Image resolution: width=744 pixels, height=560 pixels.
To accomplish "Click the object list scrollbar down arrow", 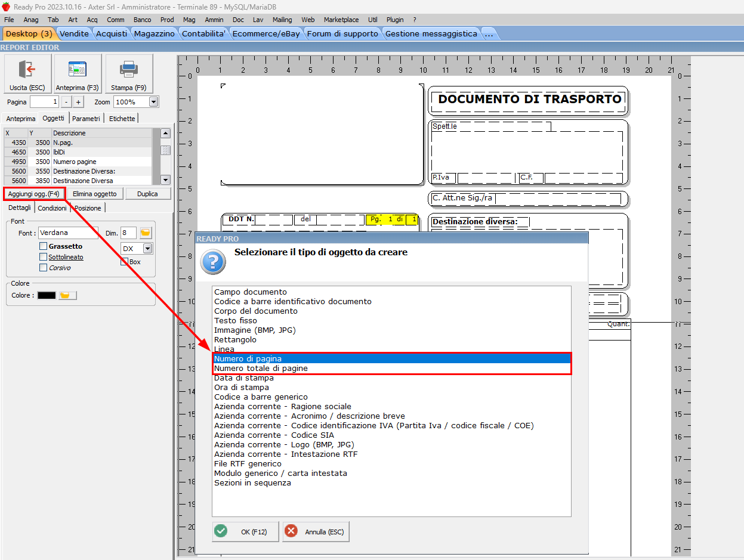I will coord(166,180).
